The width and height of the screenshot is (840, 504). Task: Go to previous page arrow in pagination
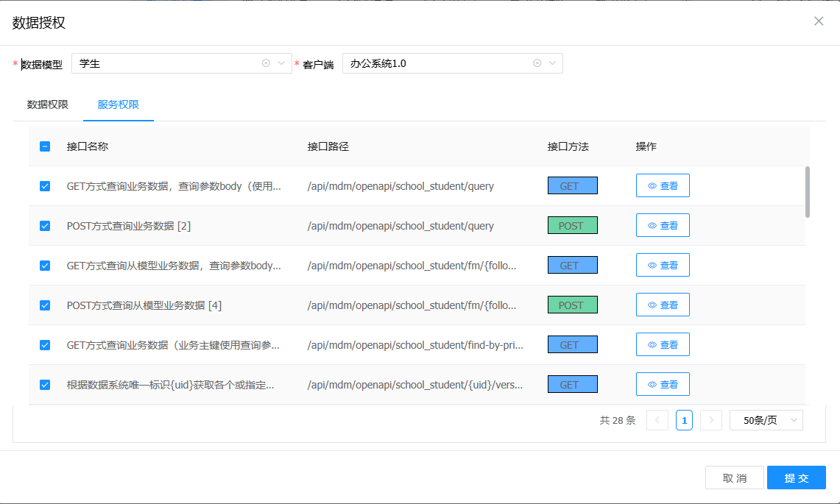657,420
